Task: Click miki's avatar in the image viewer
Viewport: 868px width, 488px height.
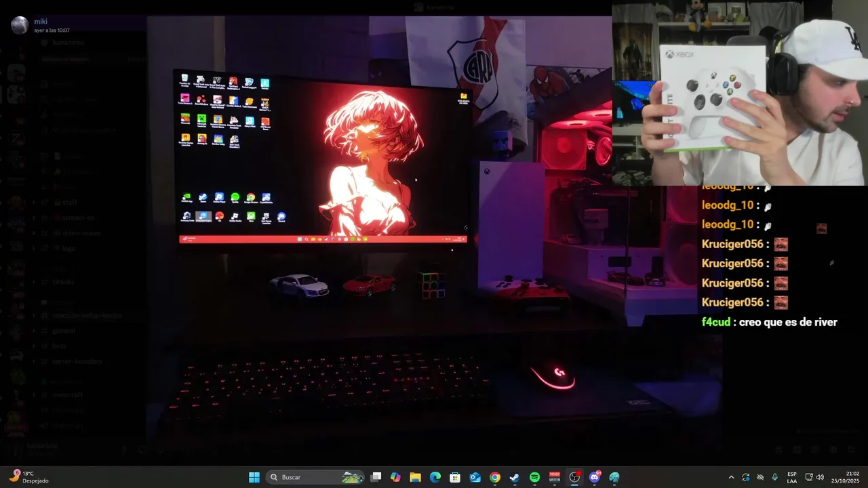Action: pos(20,26)
